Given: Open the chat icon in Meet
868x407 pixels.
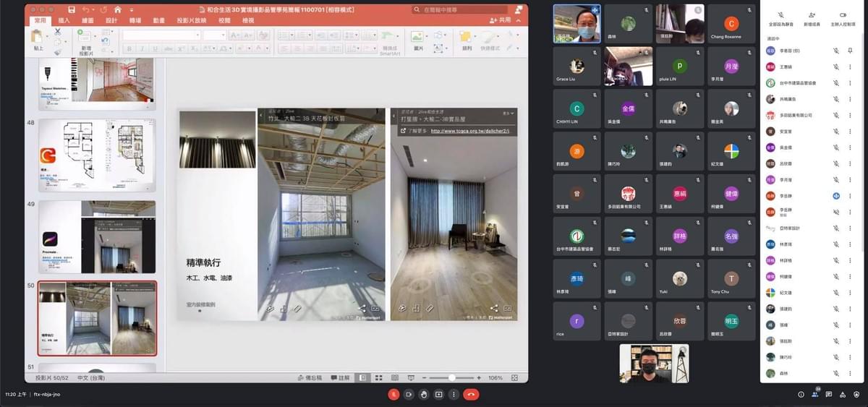Looking at the screenshot, I should [x=829, y=395].
